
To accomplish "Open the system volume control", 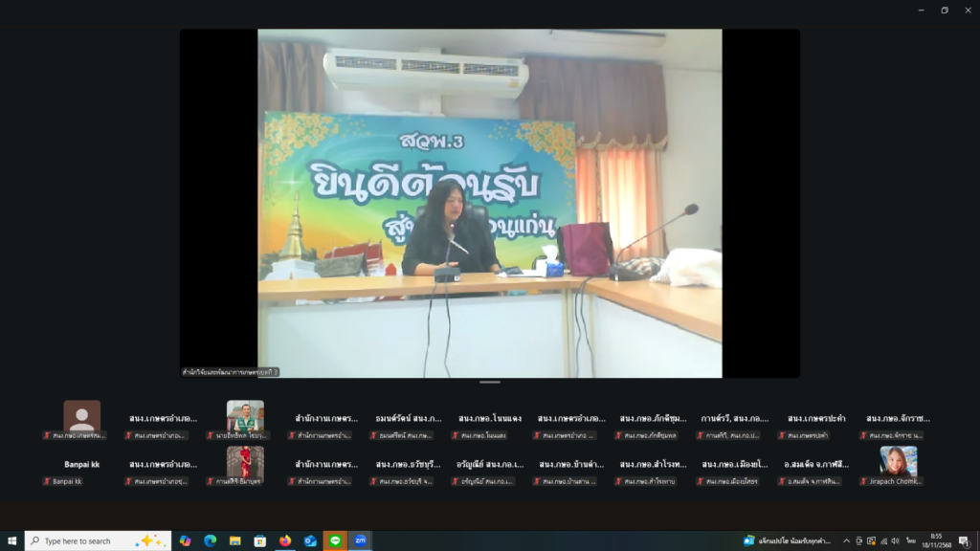I will (x=895, y=540).
